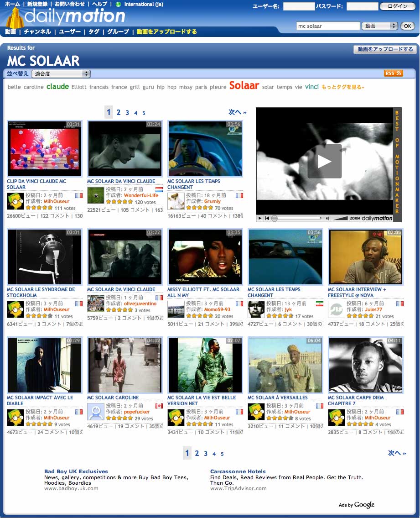This screenshot has width=420, height=518.
Task: Click the French flag next to Grumly
Action: point(239,195)
